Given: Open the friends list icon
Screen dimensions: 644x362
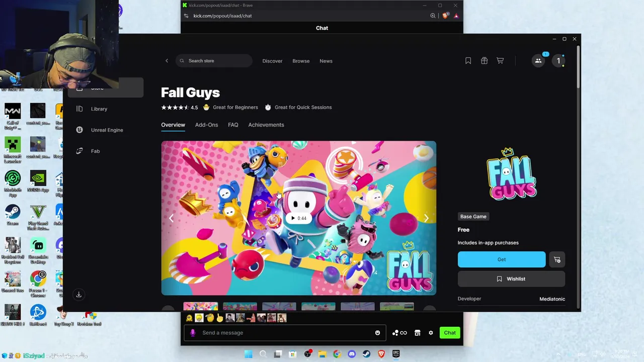Looking at the screenshot, I should click(538, 61).
